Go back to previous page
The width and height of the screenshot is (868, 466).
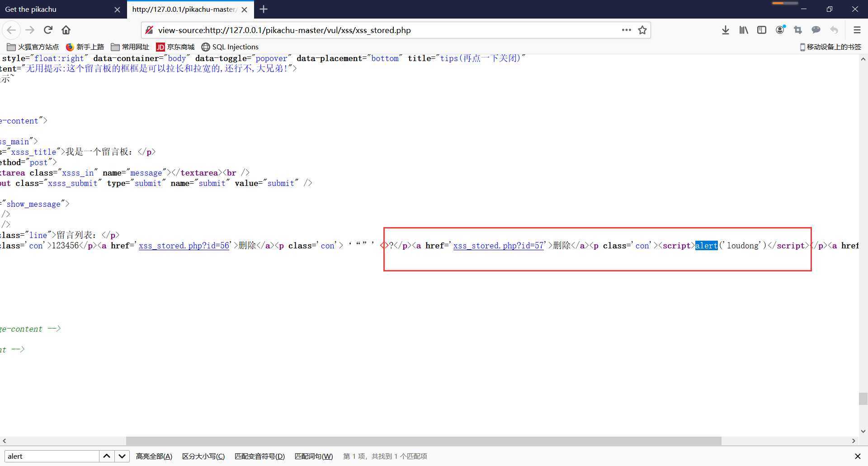coord(11,30)
